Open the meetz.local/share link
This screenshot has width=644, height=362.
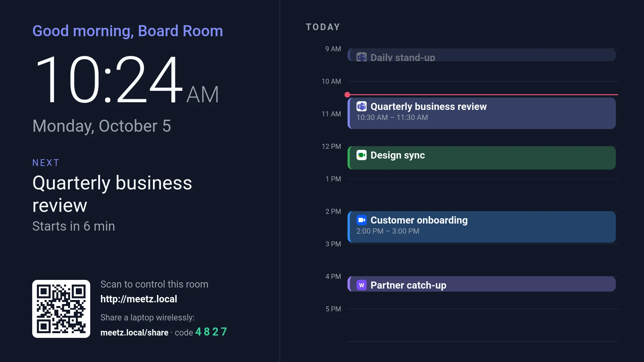[134, 333]
